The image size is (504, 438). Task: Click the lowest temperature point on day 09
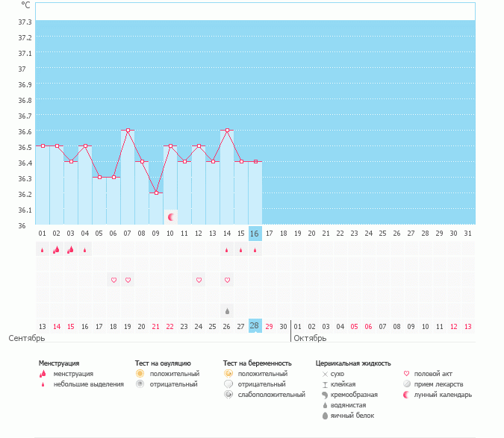(156, 193)
